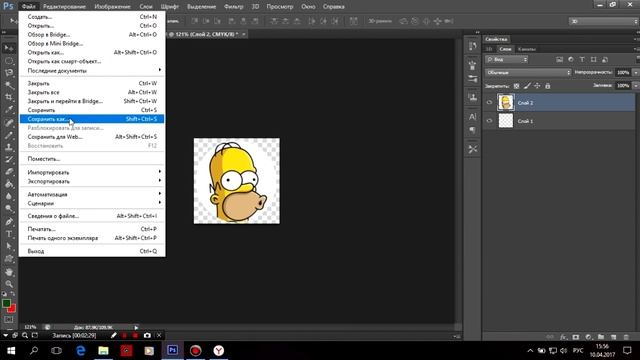Select the Hand tool

(9, 271)
